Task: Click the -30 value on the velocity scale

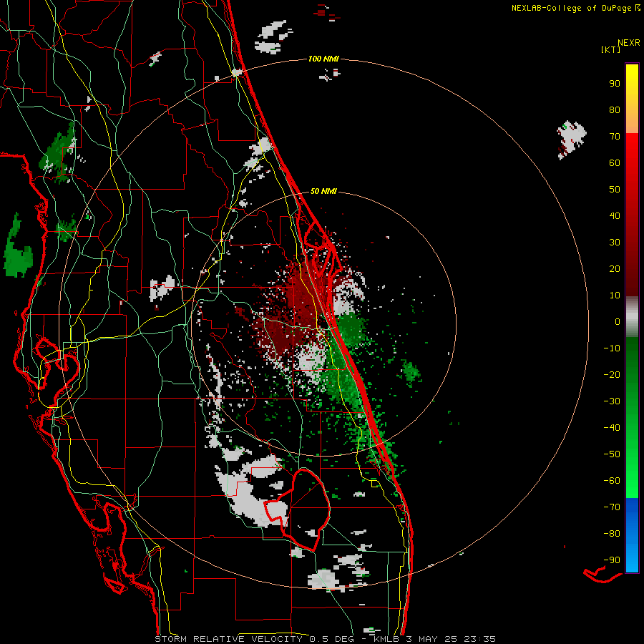Action: 612,401
